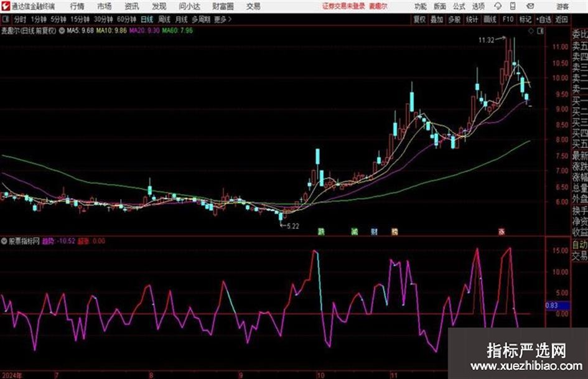The width and height of the screenshot is (588, 379).
Task: Click the 多股 multi-stock button
Action: coord(454,19)
